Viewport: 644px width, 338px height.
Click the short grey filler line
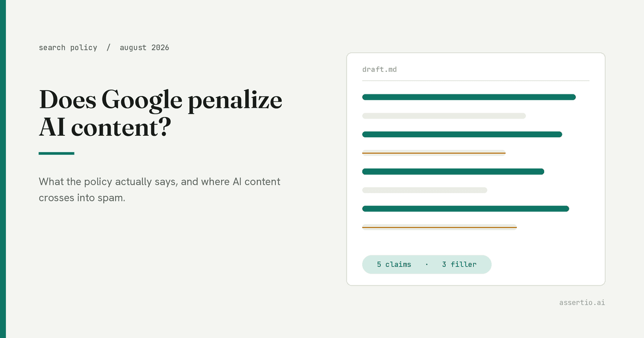(x=425, y=190)
